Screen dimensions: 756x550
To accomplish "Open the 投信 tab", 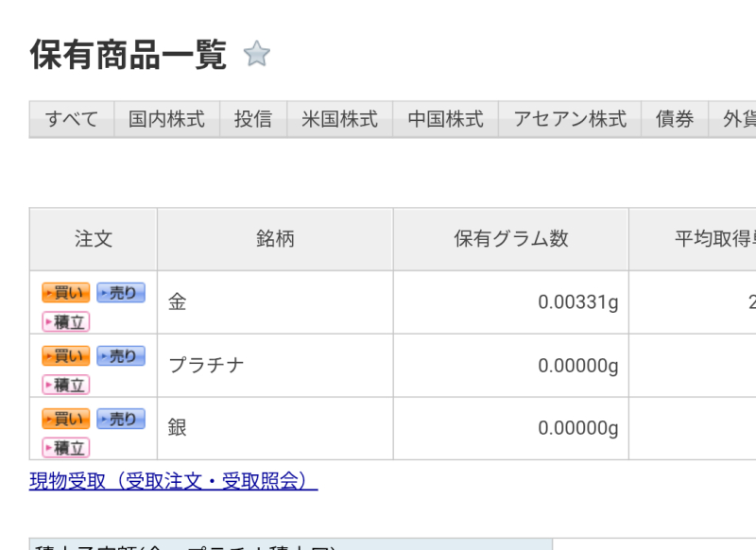I will pos(253,119).
